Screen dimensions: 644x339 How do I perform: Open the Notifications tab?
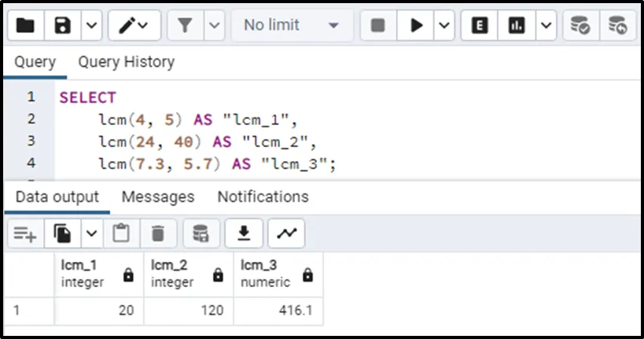pyautogui.click(x=263, y=196)
